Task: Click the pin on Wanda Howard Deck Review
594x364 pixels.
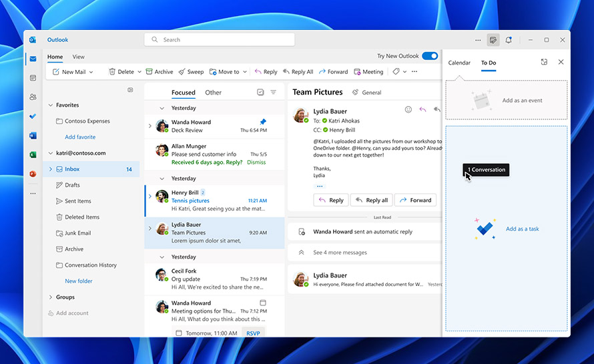Action: pos(263,122)
